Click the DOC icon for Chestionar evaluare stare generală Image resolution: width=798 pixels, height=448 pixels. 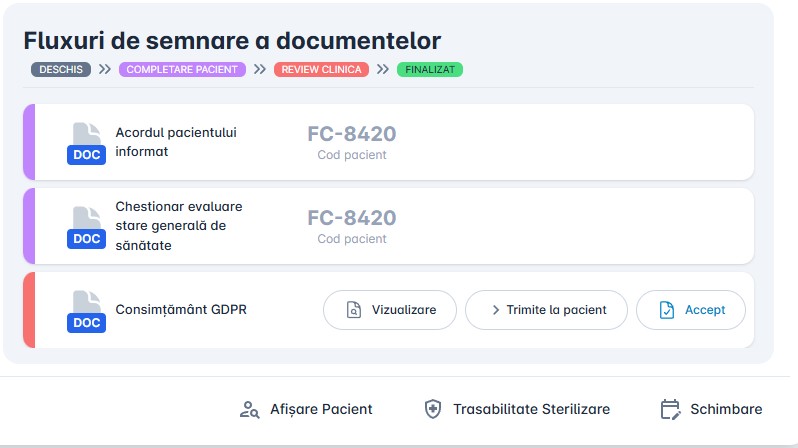[x=86, y=227]
